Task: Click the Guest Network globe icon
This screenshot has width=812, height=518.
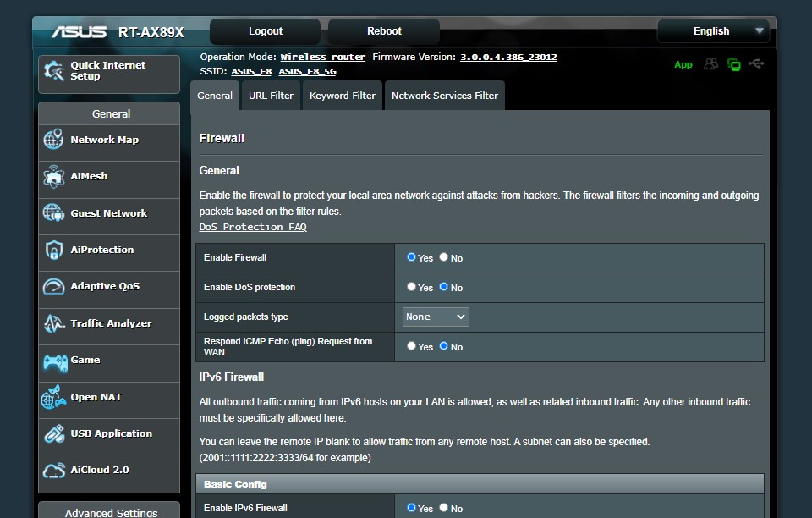Action: (x=54, y=212)
